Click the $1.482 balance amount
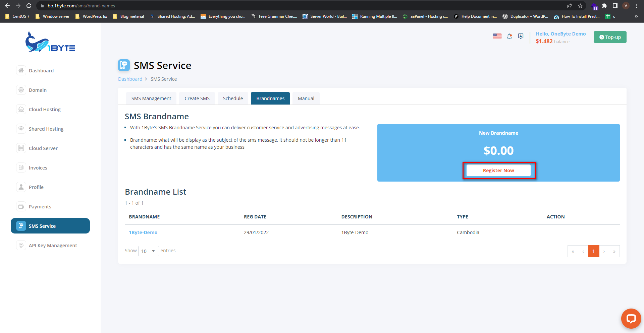Screen dimensions: 644x333 click(x=544, y=41)
